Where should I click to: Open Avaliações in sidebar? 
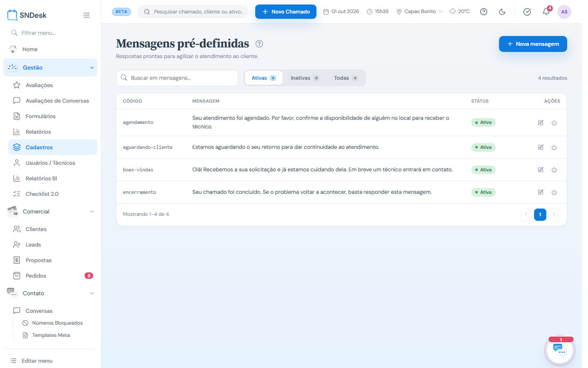point(53,85)
